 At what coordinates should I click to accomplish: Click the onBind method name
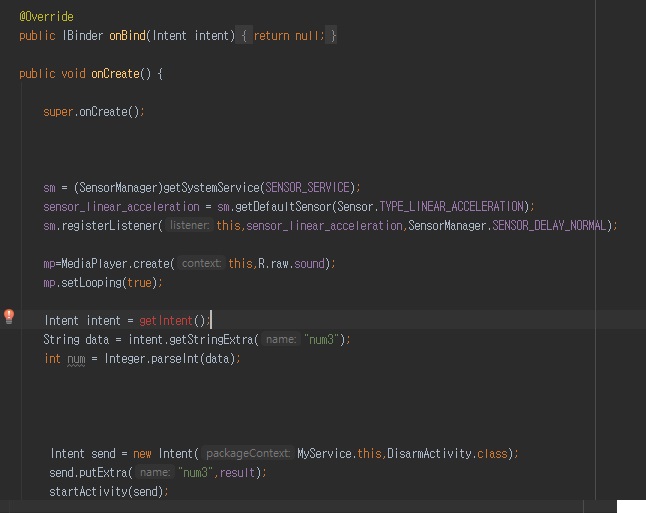click(x=127, y=36)
